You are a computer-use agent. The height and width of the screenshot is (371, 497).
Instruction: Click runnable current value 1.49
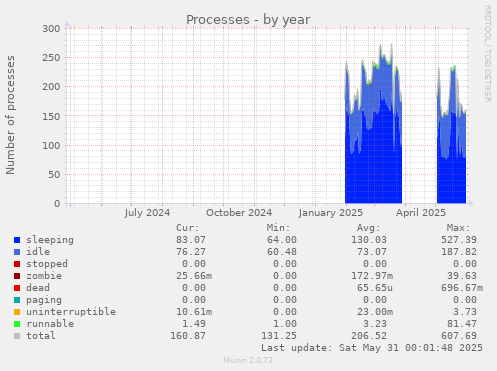(194, 324)
